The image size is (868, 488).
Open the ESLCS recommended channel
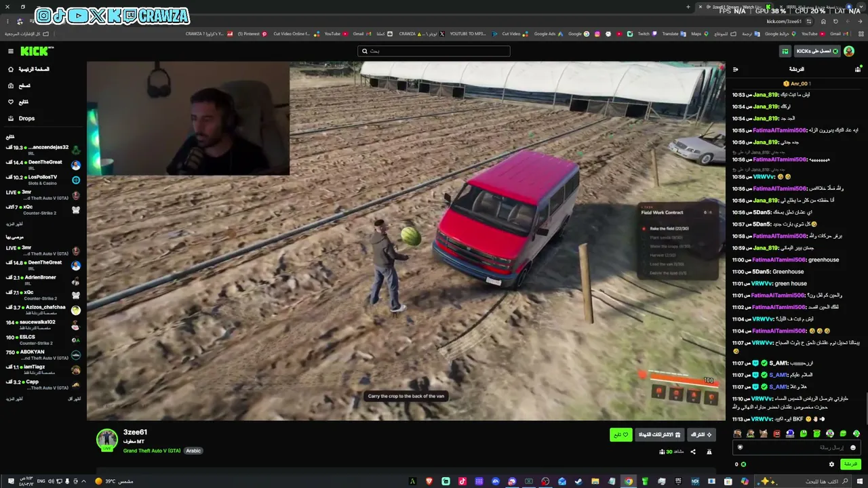pyautogui.click(x=43, y=340)
